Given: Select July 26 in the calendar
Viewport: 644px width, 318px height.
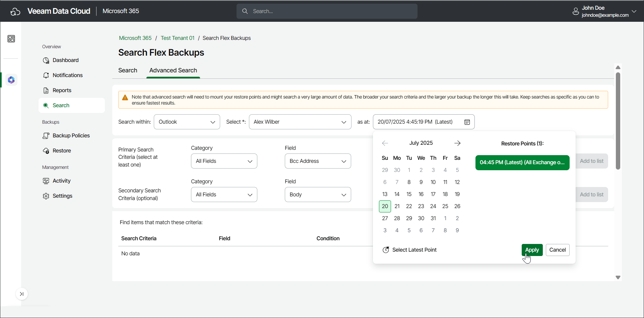Looking at the screenshot, I should (x=457, y=206).
